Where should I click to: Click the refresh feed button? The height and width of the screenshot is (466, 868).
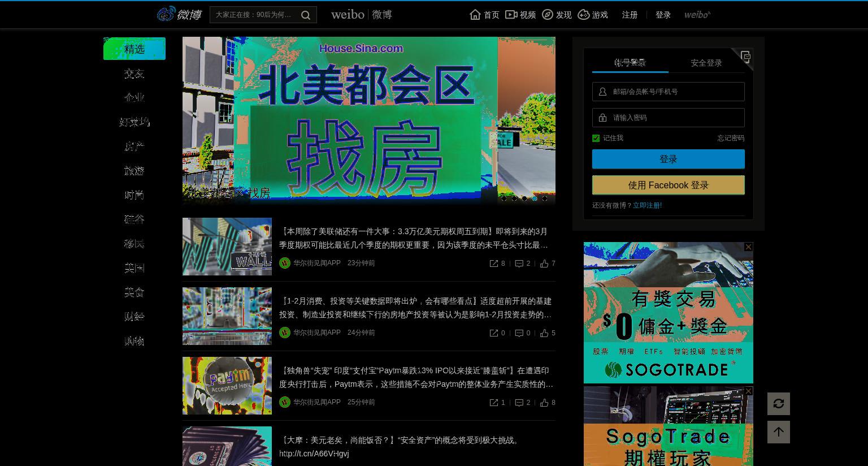(779, 404)
